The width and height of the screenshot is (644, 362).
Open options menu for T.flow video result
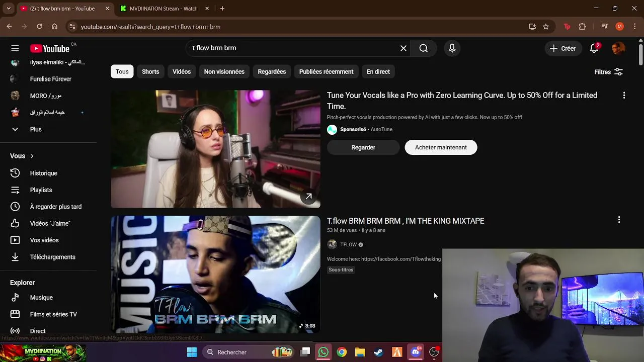point(619,220)
